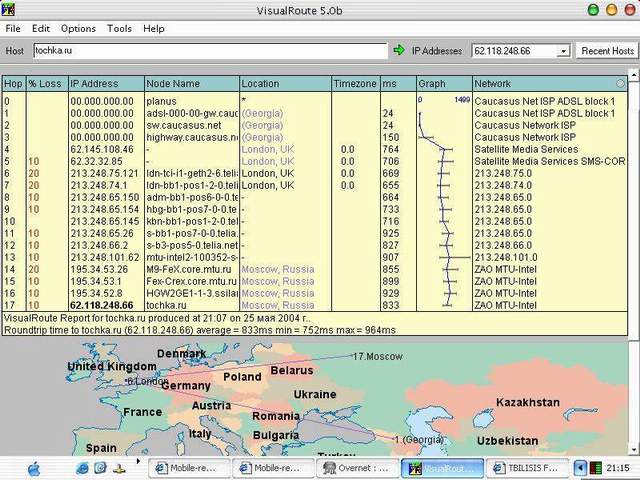Image resolution: width=640 pixels, height=480 pixels.
Task: Click bold IP 62.118.248.66 in hop 17
Action: (x=102, y=305)
